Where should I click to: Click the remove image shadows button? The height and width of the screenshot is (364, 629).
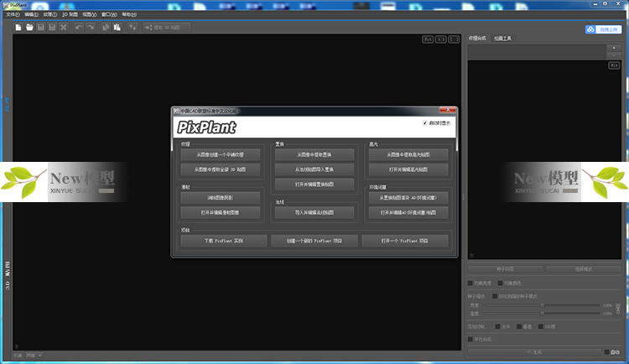[x=221, y=197]
